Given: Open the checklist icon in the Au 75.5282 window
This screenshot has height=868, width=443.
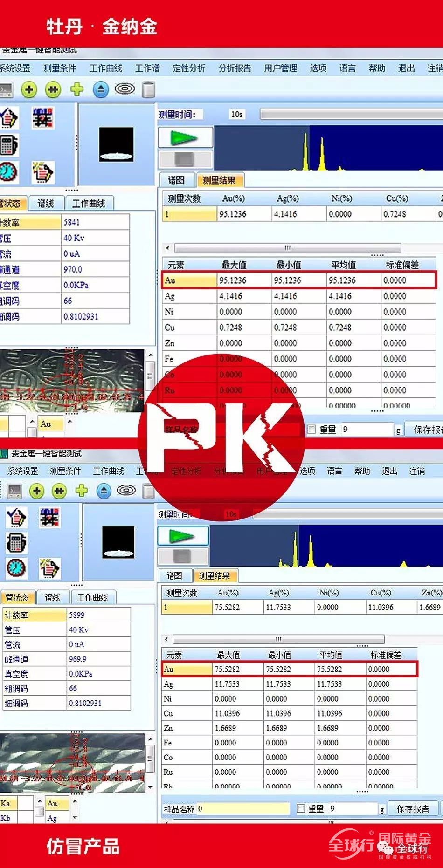Looking at the screenshot, I should coord(16,517).
